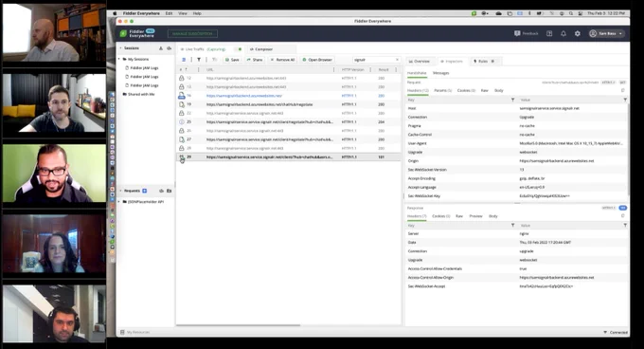The height and width of the screenshot is (349, 644).
Task: Switch to the Messages tab
Action: click(441, 73)
